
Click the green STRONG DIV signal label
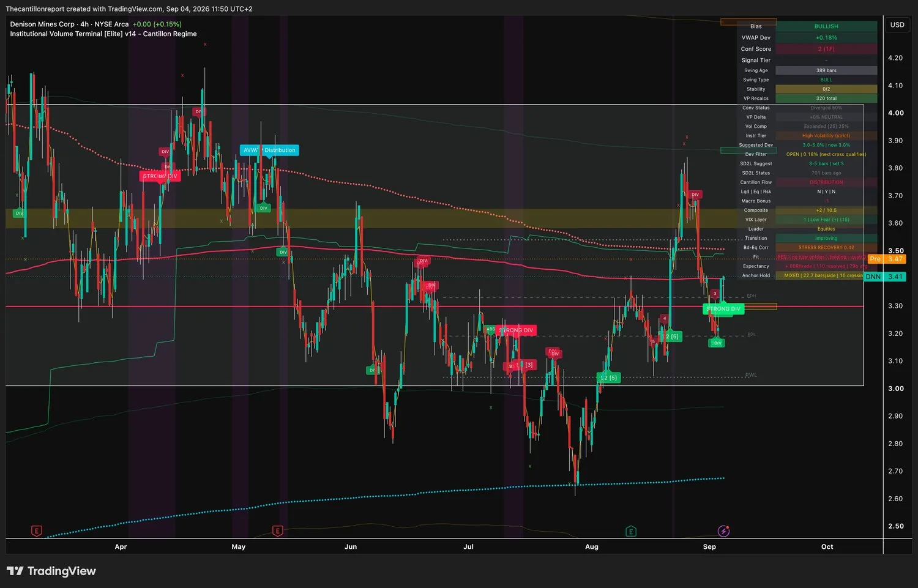pyautogui.click(x=723, y=309)
